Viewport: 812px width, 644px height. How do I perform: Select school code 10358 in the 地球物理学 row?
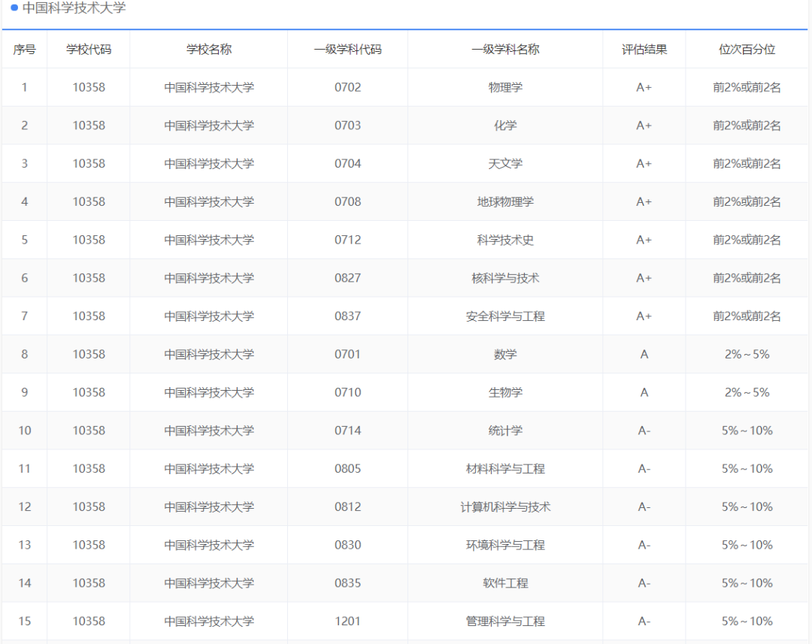(89, 202)
